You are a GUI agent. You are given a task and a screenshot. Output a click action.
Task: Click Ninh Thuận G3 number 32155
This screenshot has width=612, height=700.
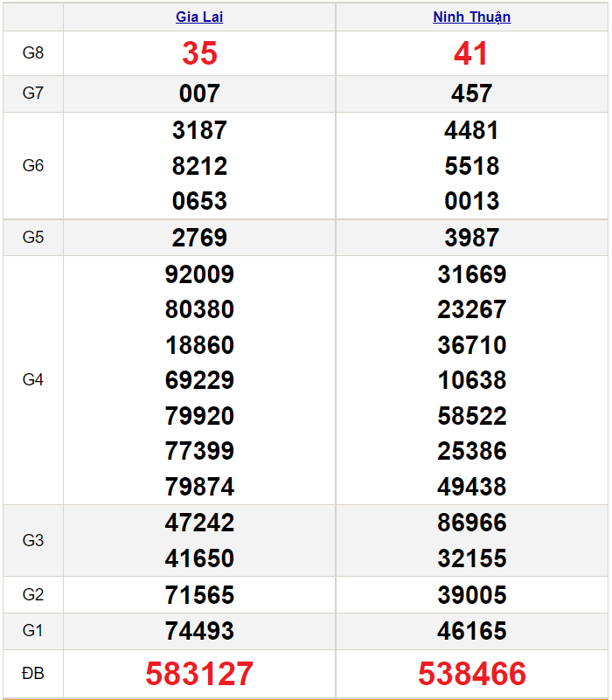click(472, 558)
